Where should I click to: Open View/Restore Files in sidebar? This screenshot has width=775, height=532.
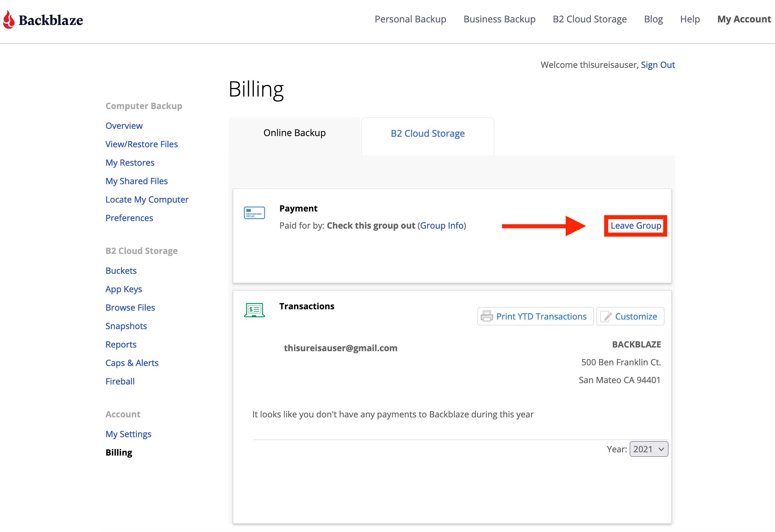[141, 144]
